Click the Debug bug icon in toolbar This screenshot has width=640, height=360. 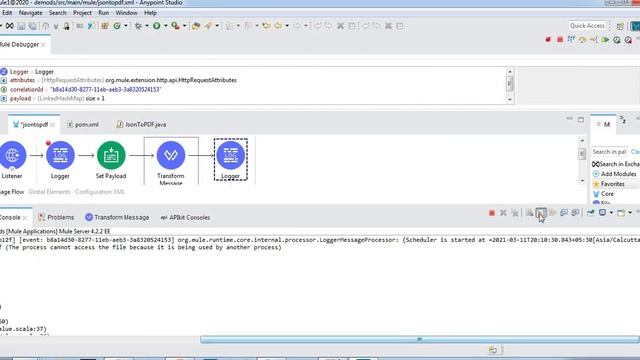click(138, 26)
